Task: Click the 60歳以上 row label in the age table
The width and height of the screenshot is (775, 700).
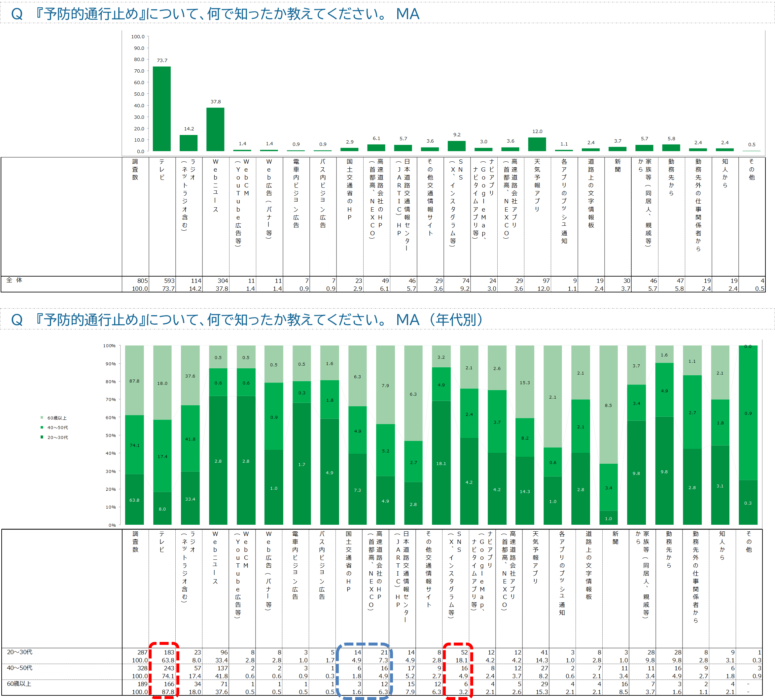Action: pyautogui.click(x=19, y=683)
